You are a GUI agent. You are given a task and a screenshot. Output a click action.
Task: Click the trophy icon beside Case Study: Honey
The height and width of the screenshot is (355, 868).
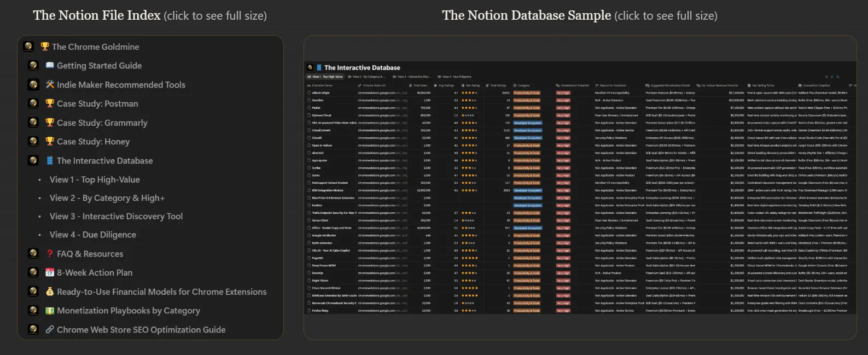pos(50,141)
